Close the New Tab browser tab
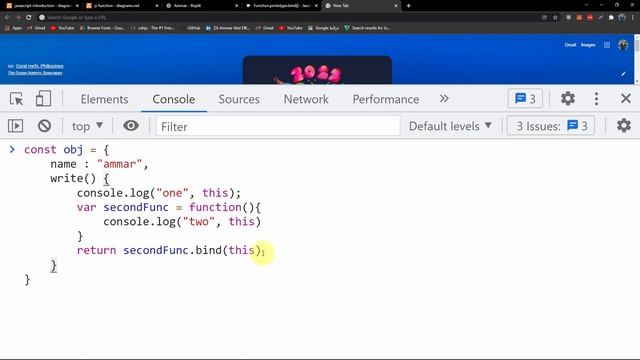Image resolution: width=640 pixels, height=360 pixels. click(396, 6)
